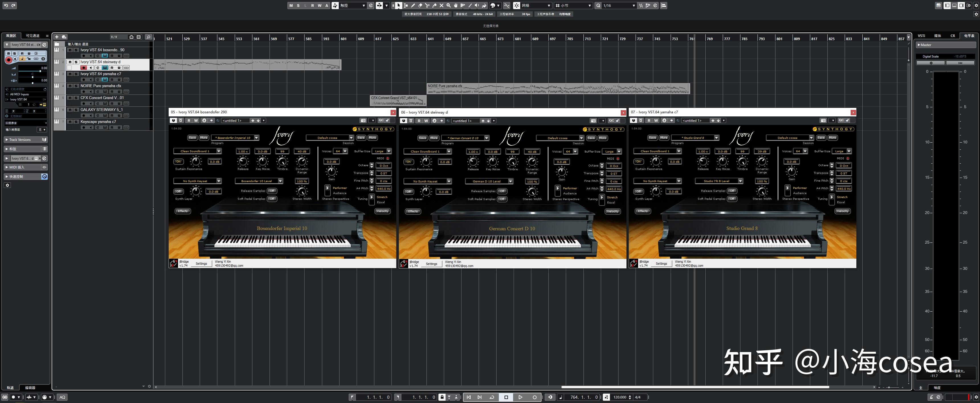Viewport: 980px width, 403px height.
Task: Select the Mute X tool
Action: coord(441,5)
